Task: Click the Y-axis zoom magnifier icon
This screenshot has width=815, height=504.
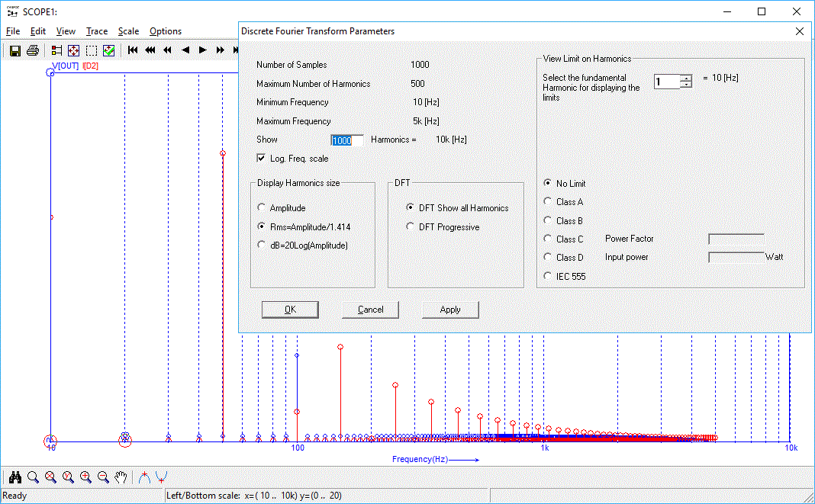Action: tap(68, 477)
